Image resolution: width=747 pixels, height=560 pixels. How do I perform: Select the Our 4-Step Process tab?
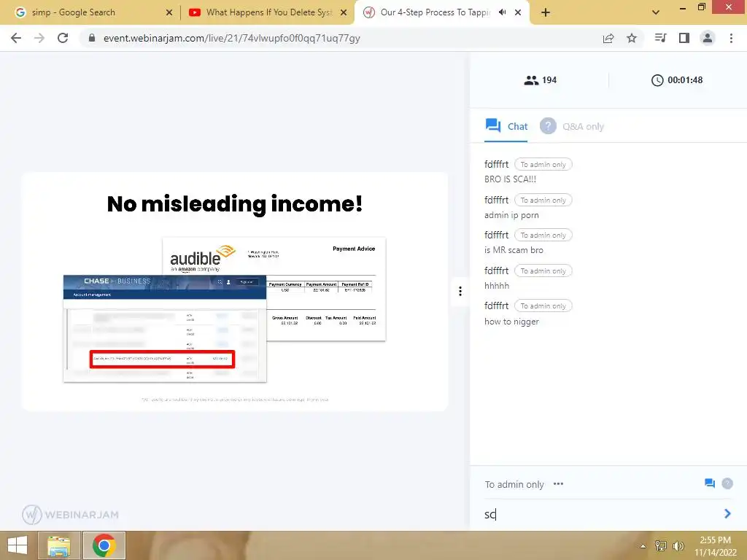(x=435, y=12)
